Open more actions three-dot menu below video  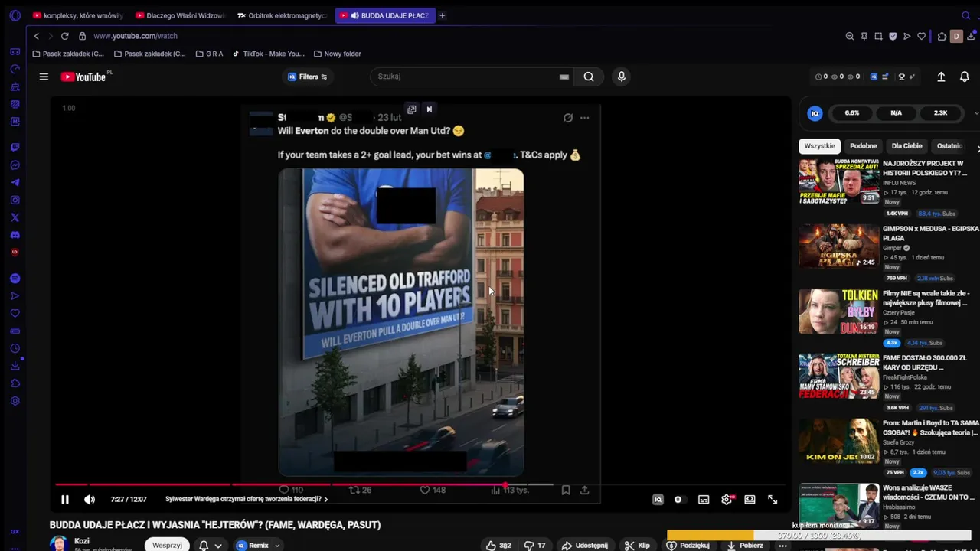pyautogui.click(x=782, y=546)
